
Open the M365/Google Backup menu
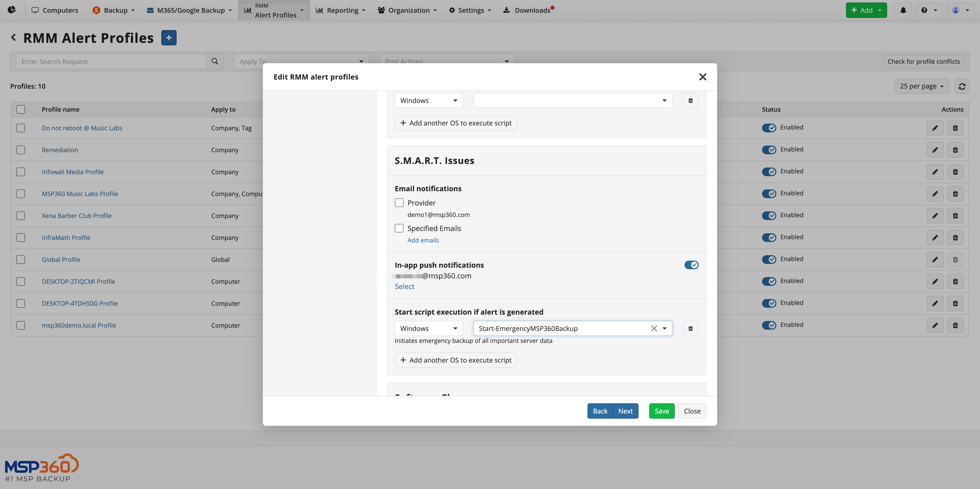189,10
